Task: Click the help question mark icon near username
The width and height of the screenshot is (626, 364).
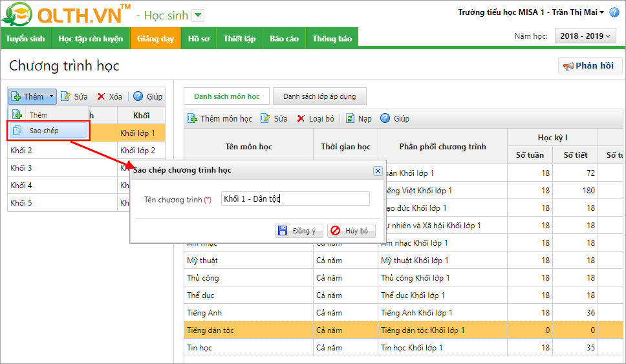Action: click(x=614, y=13)
